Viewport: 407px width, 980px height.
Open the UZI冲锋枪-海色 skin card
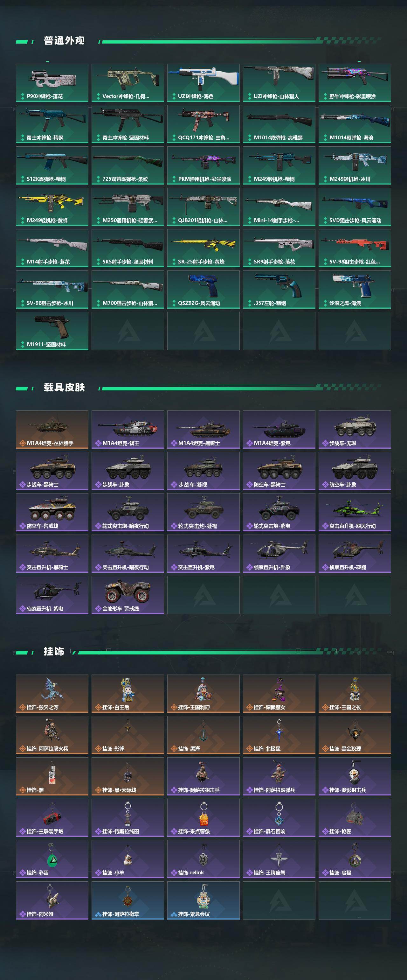tap(203, 82)
